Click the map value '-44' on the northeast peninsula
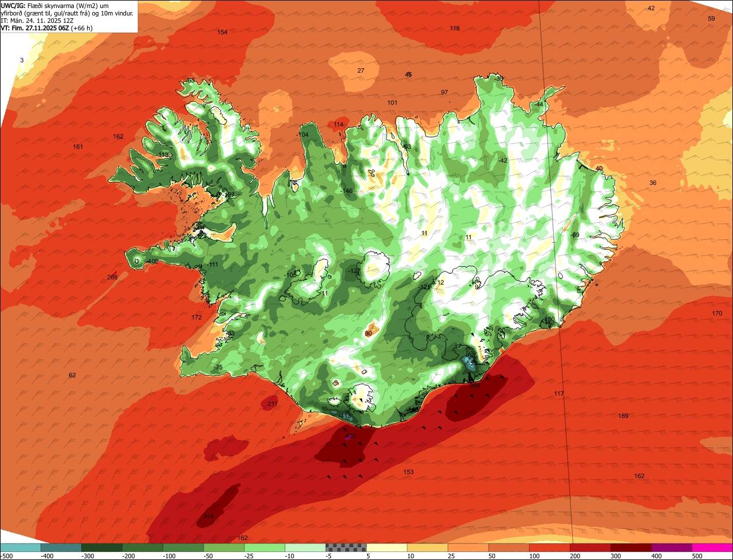Screen dimensions: 733x560 coord(538,105)
